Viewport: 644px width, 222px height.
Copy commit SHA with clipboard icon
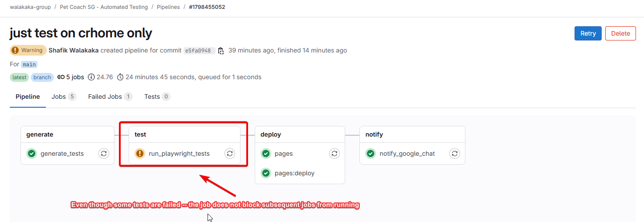point(221,51)
